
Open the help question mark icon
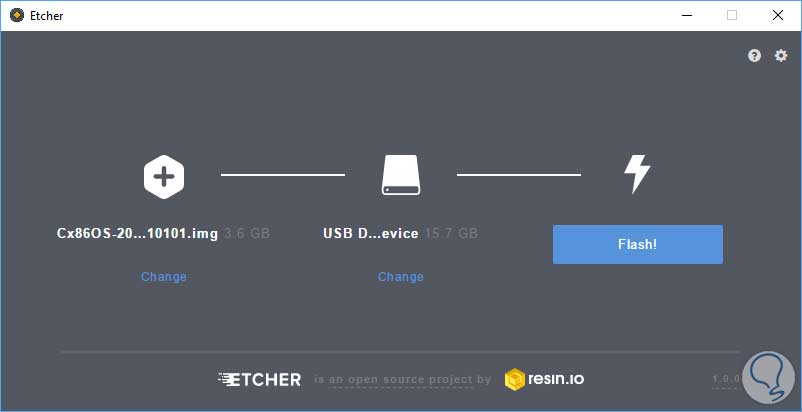coord(754,56)
